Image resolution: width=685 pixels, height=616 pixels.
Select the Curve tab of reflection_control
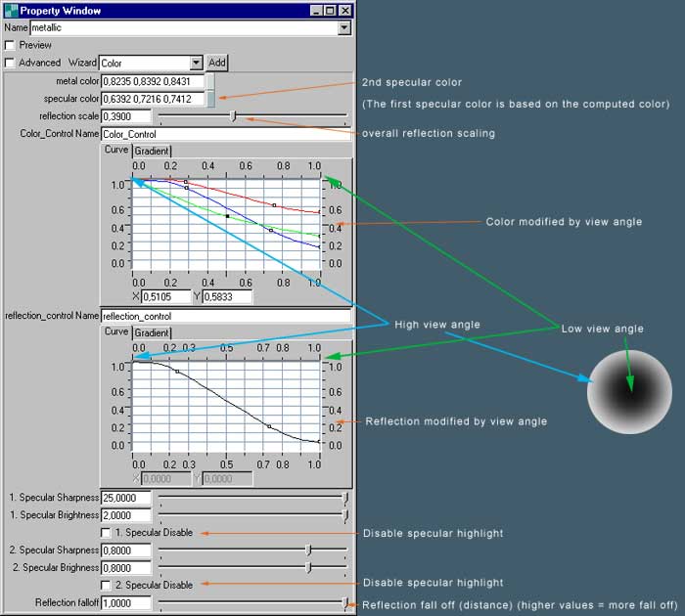coord(116,331)
